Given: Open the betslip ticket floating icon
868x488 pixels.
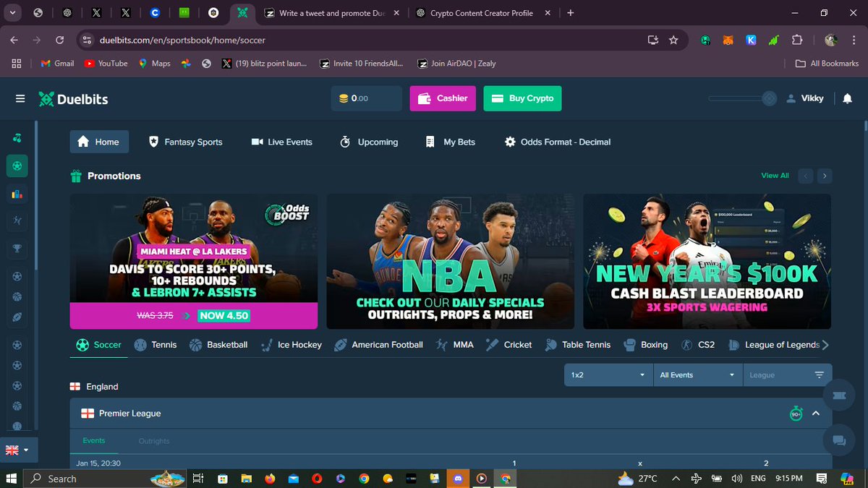Looking at the screenshot, I should coord(839,395).
